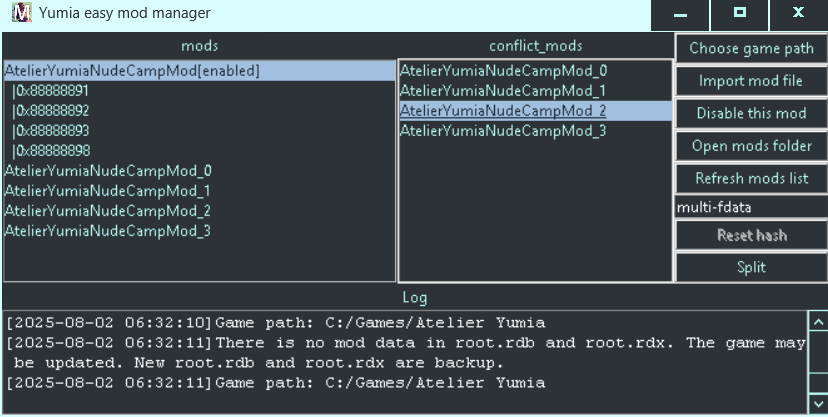The image size is (828, 417).
Task: Click Choose game path button
Action: coord(751,48)
